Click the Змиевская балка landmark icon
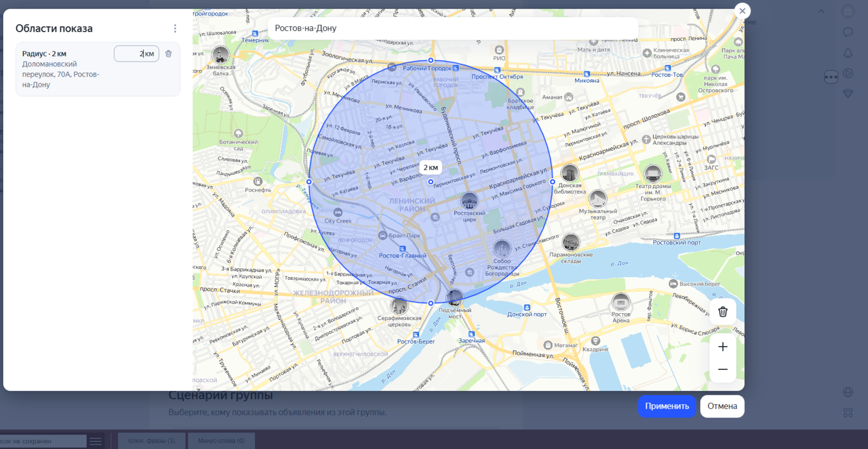Screen dimensions: 868x449 (x=220, y=55)
